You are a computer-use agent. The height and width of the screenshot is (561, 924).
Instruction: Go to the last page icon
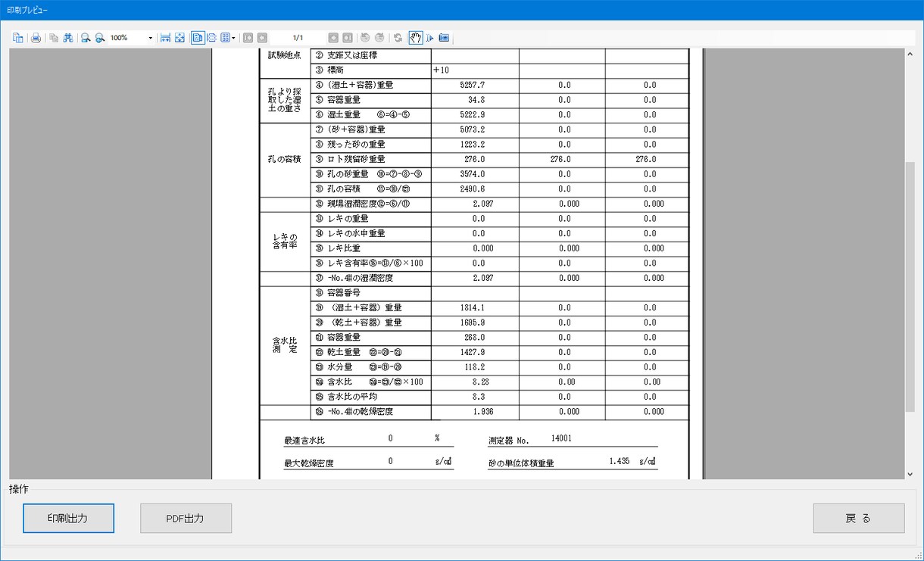pyautogui.click(x=347, y=38)
